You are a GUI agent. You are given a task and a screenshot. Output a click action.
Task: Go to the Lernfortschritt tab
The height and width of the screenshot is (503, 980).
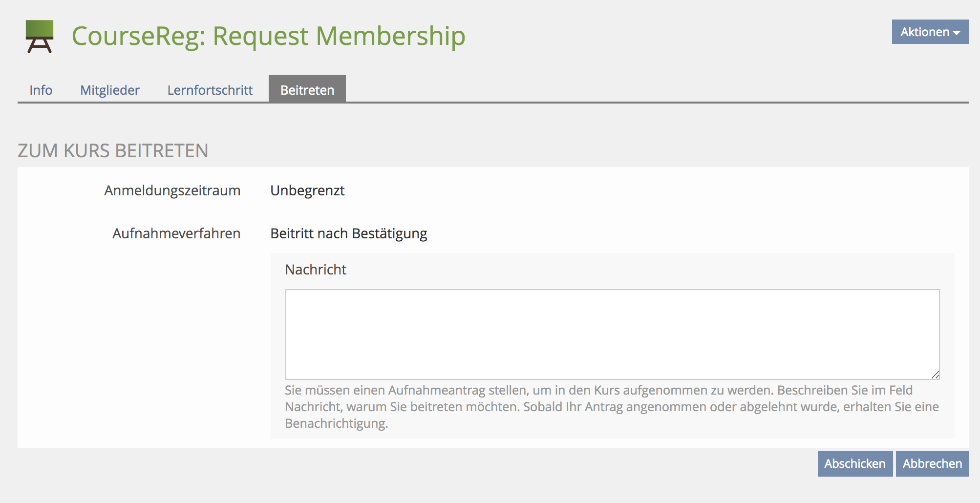(x=210, y=90)
